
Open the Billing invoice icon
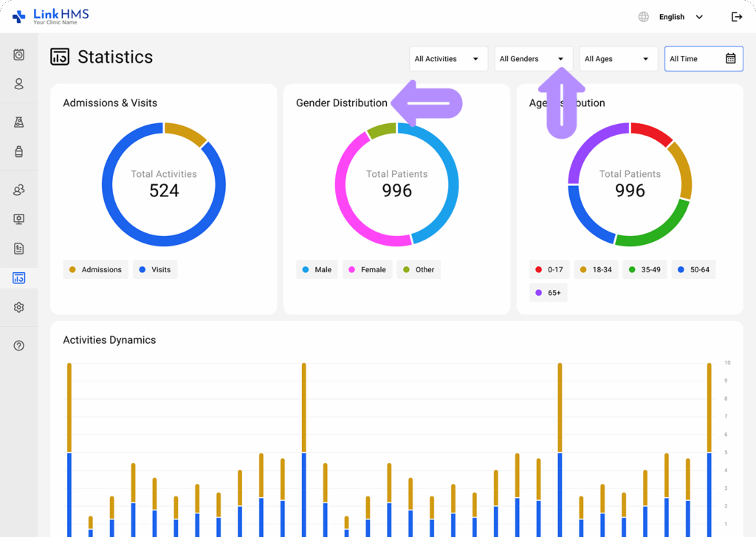point(18,249)
